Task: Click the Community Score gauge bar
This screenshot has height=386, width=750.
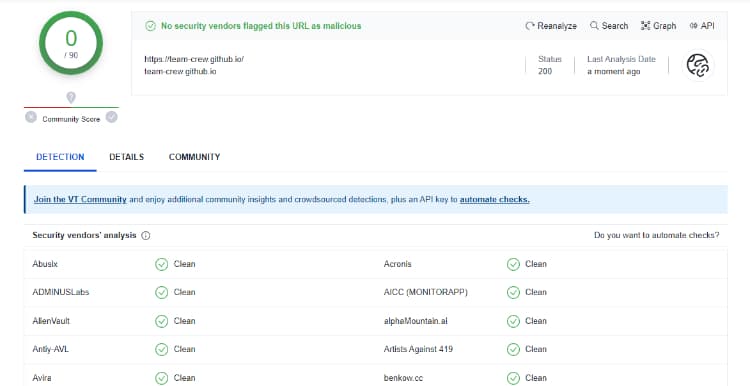Action: [x=71, y=107]
